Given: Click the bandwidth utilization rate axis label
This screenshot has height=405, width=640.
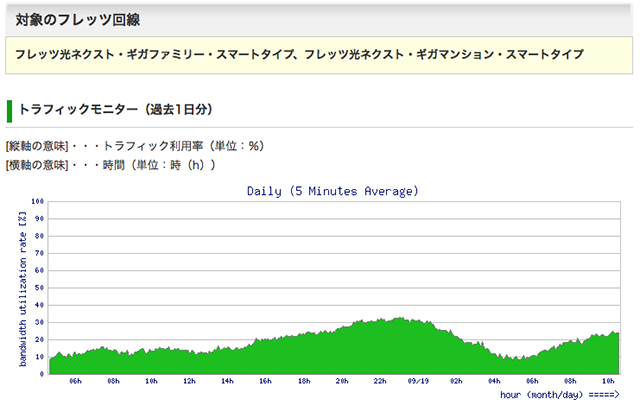Looking at the screenshot, I should (21, 288).
